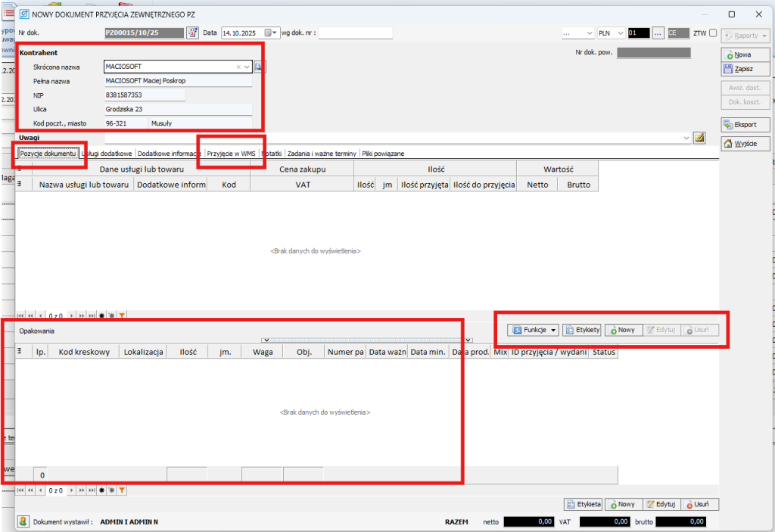Image resolution: width=775 pixels, height=532 pixels.
Task: Click Etykiety button in the packaging toolbar
Action: point(582,330)
